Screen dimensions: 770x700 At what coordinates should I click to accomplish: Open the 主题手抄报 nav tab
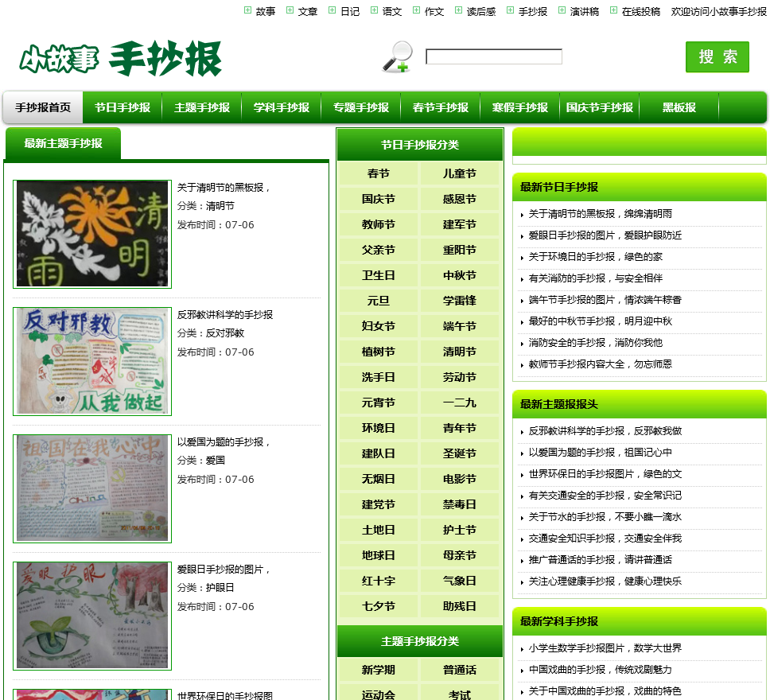[x=202, y=107]
